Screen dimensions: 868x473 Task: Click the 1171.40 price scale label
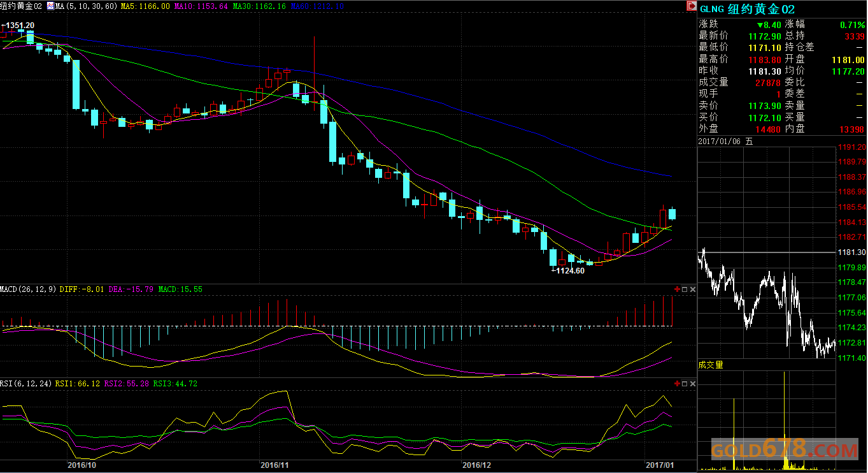pos(852,358)
